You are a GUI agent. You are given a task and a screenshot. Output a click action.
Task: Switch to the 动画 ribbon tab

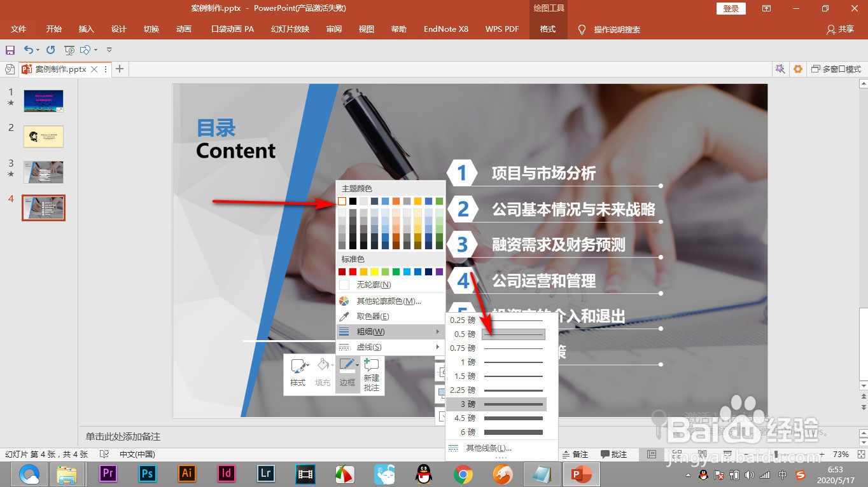tap(184, 29)
